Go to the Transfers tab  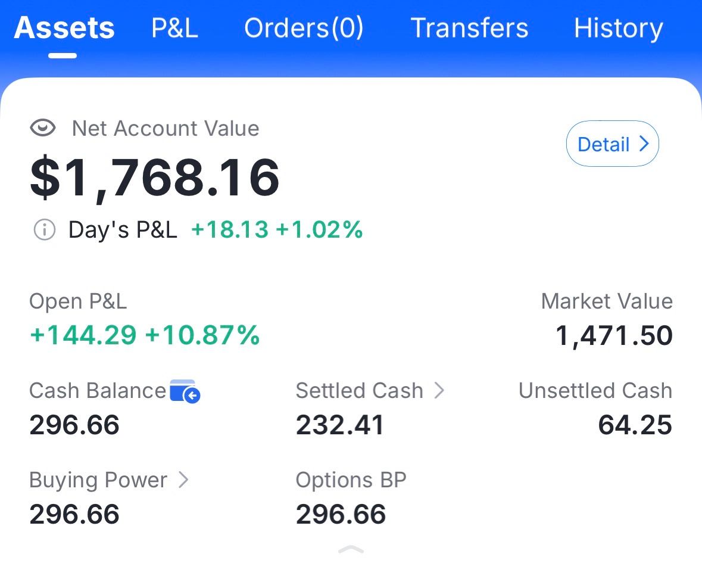tap(469, 28)
